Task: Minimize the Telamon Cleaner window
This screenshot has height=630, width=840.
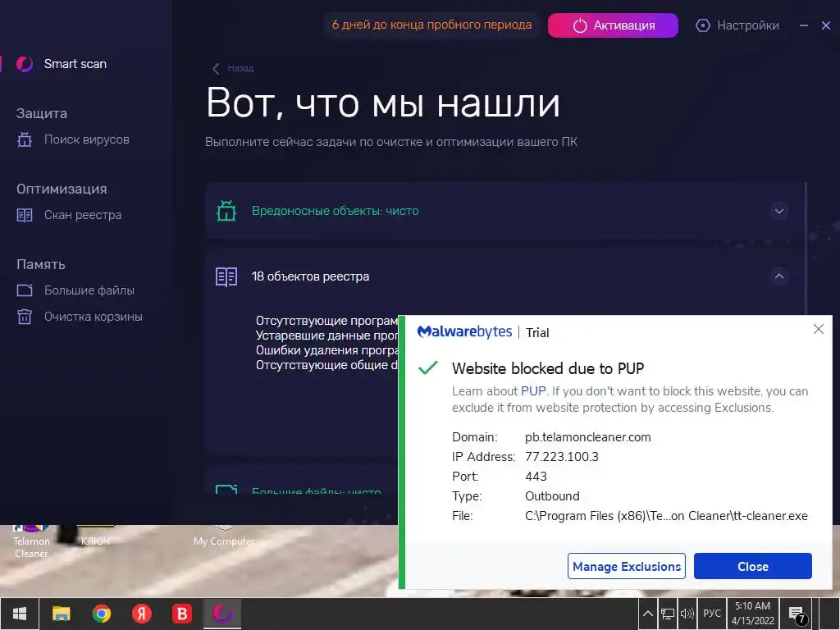Action: (804, 25)
